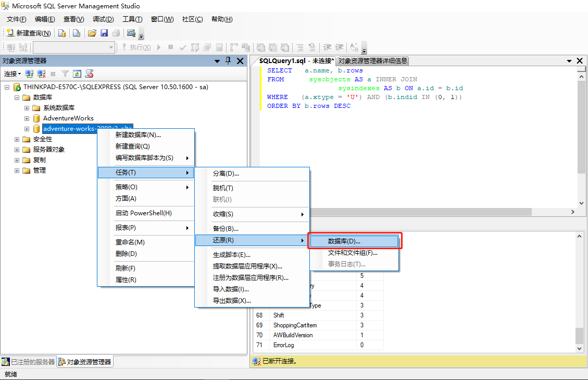Click the Connect Object Explorer icon
Screen dimensions: 588x380
click(x=29, y=73)
